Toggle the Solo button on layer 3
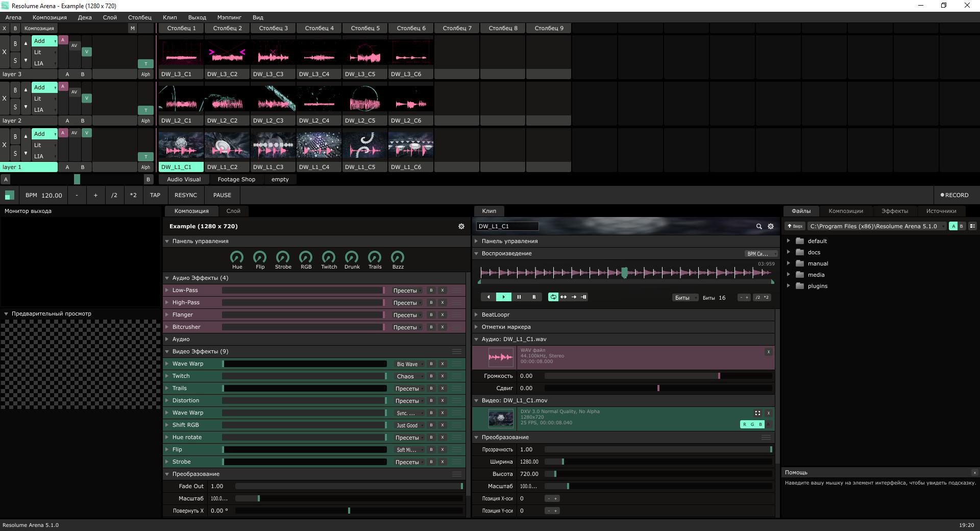This screenshot has height=531, width=980. [x=15, y=61]
